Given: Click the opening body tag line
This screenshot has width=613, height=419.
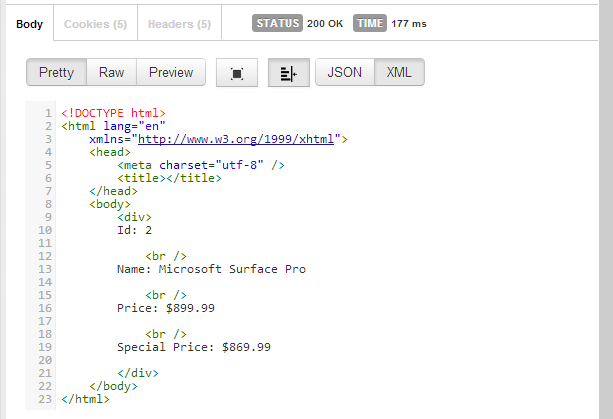Looking at the screenshot, I should tap(110, 204).
